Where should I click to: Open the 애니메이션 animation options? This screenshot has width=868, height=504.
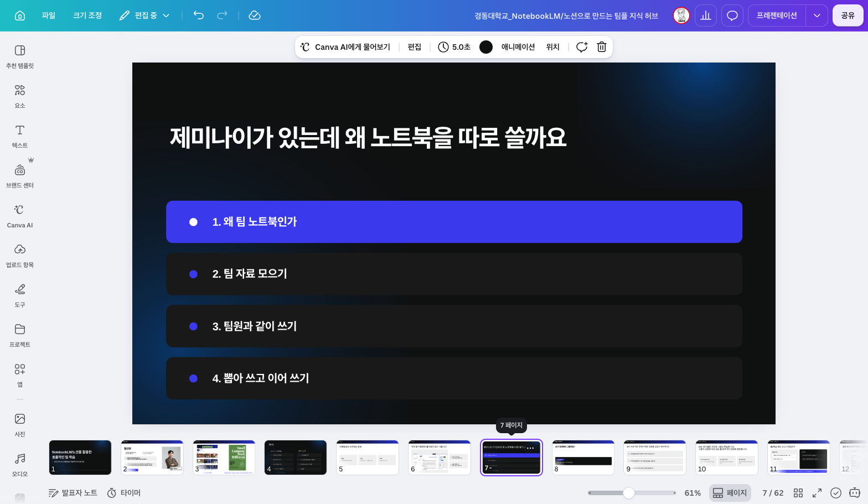click(x=518, y=47)
